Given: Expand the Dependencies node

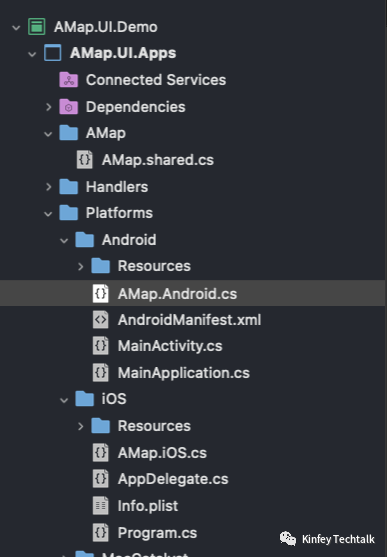Looking at the screenshot, I should (x=49, y=107).
